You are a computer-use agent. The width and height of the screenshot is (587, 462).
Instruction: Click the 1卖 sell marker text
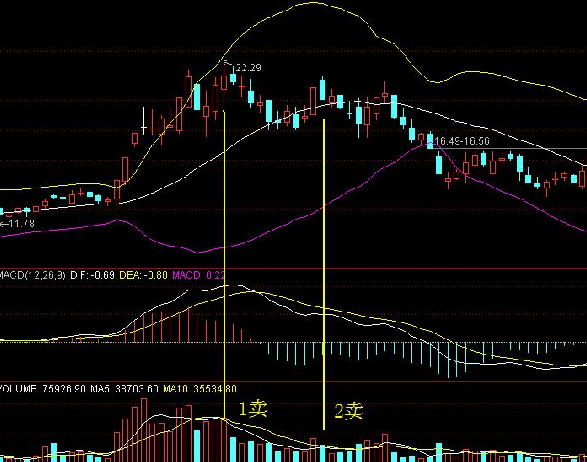253,409
